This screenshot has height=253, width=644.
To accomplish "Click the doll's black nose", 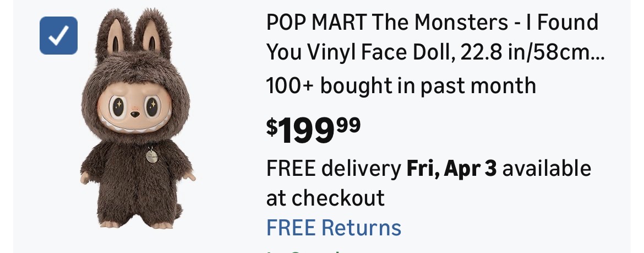I will pos(134,116).
